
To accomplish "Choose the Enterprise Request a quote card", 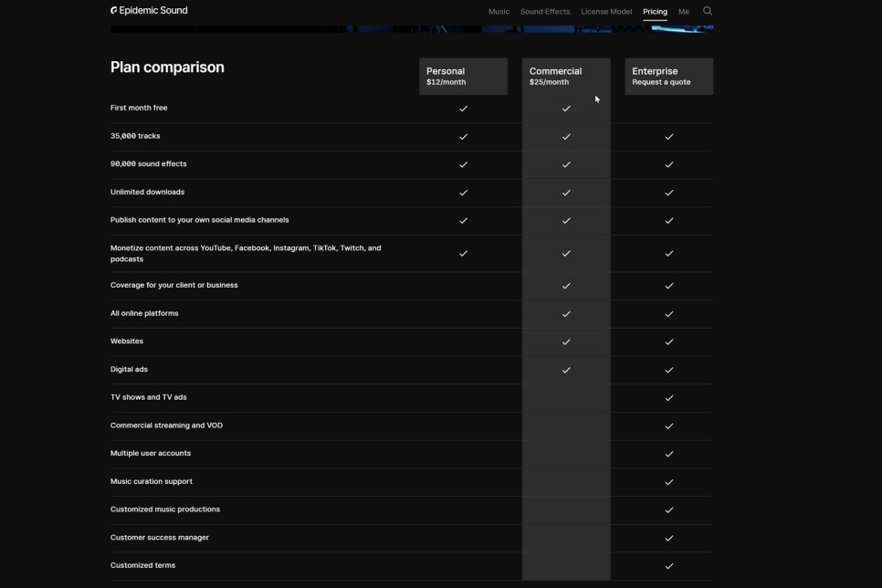I will point(669,76).
